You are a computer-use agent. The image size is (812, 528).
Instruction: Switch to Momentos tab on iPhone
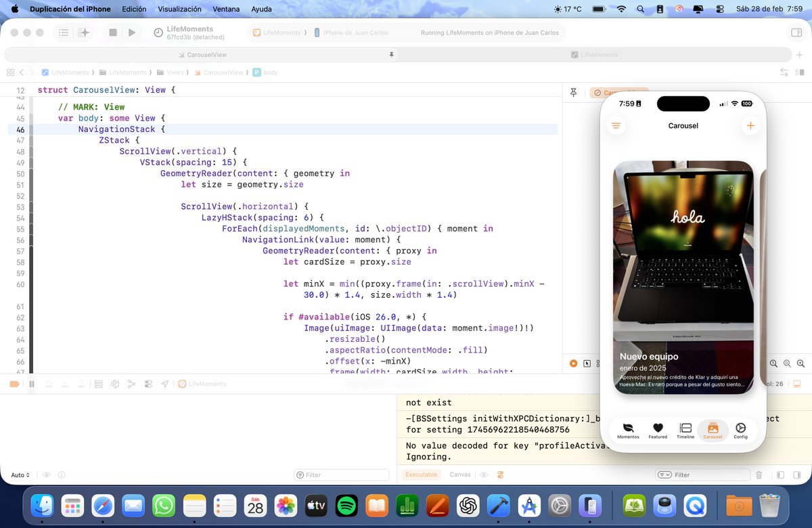tap(628, 431)
